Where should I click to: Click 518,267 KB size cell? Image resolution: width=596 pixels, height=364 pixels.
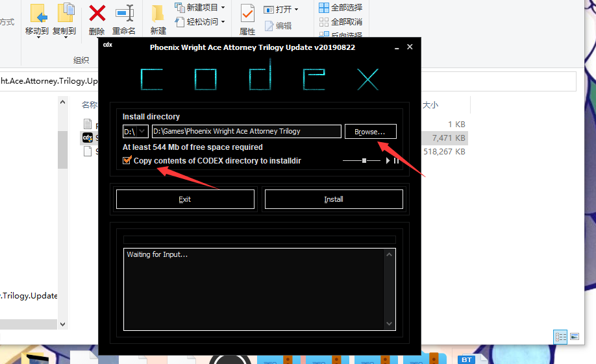tap(444, 152)
